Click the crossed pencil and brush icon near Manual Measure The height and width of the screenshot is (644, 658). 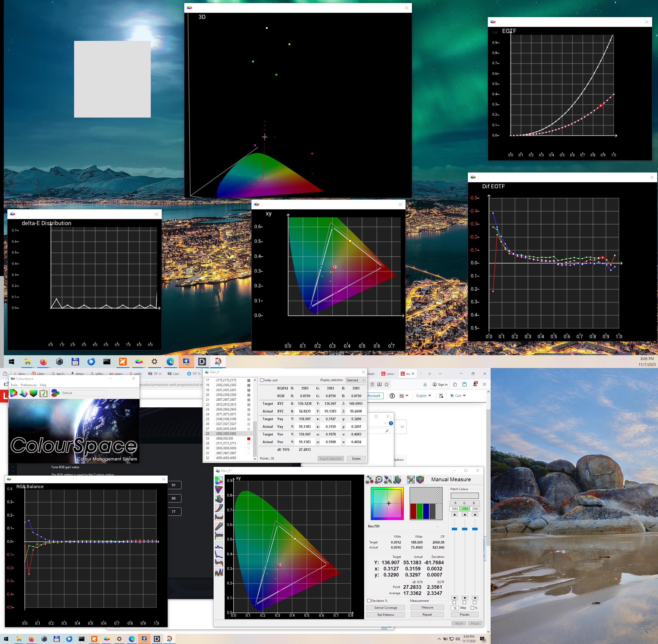[x=410, y=480]
